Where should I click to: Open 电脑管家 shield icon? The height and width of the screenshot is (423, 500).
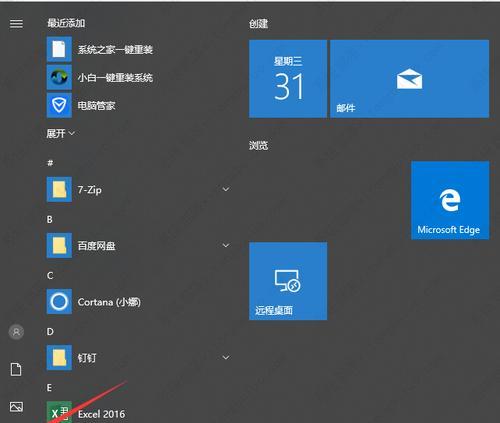tap(59, 105)
